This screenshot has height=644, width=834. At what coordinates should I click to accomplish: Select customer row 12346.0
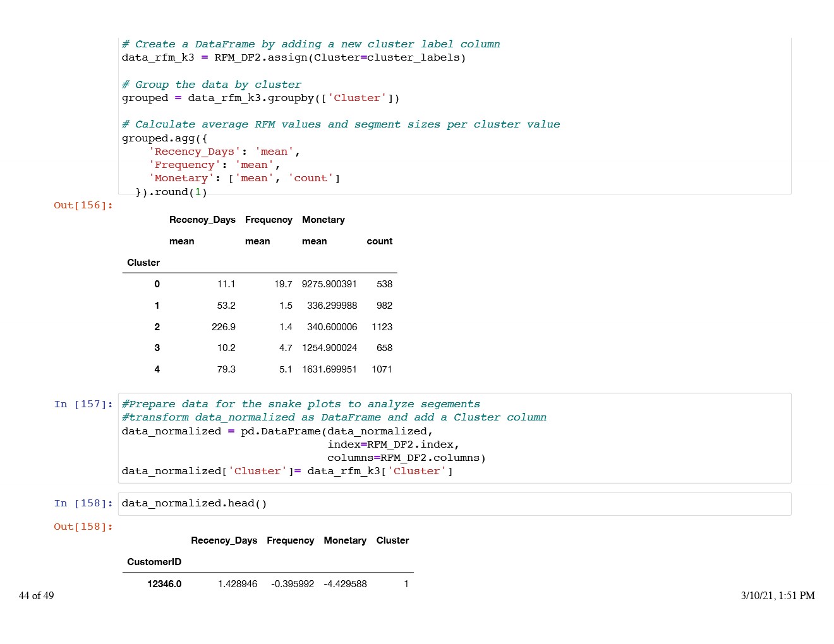tap(164, 584)
